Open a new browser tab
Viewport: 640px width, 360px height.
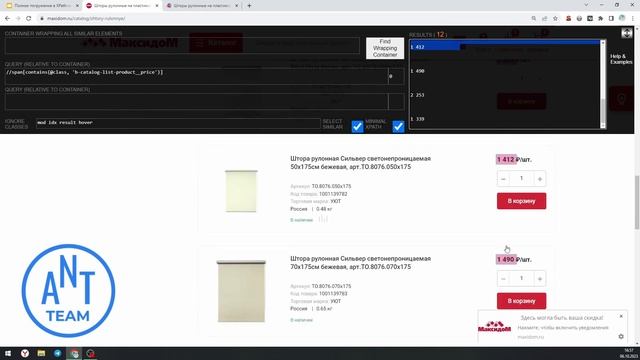(249, 6)
